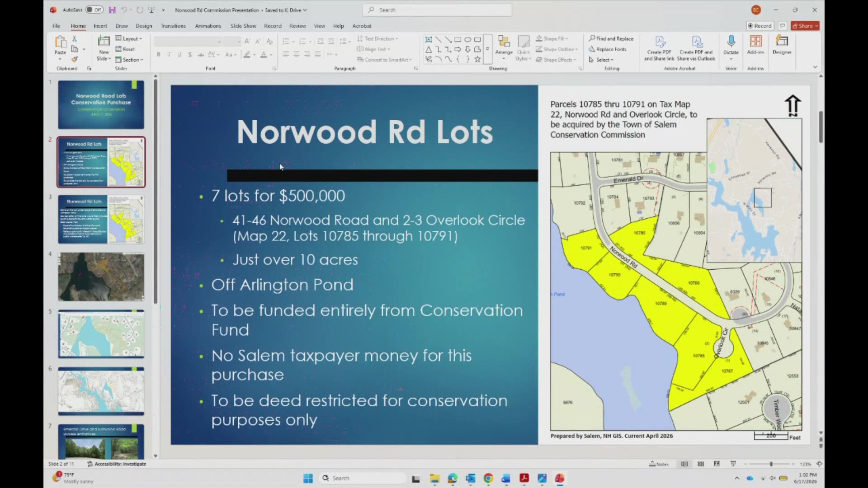Click Create PDF and Share link
868x488 pixels.
(659, 48)
